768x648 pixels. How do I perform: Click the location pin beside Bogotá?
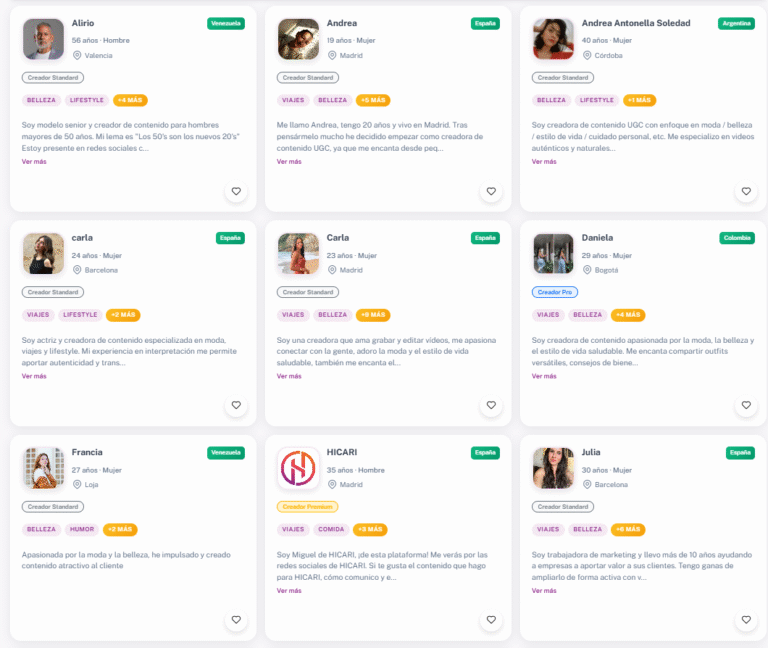[x=587, y=270]
